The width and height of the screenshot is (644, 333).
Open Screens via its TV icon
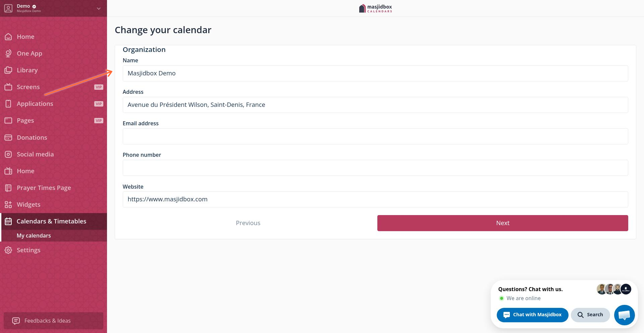[8, 87]
